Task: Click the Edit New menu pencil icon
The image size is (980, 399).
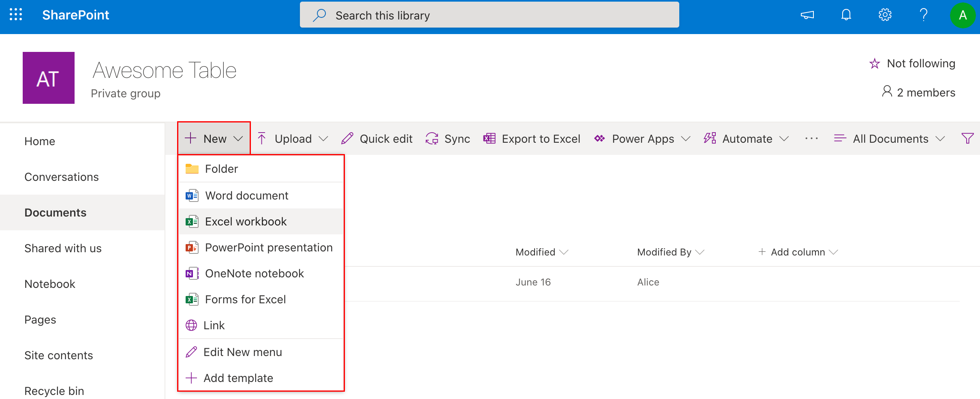Action: (x=191, y=352)
